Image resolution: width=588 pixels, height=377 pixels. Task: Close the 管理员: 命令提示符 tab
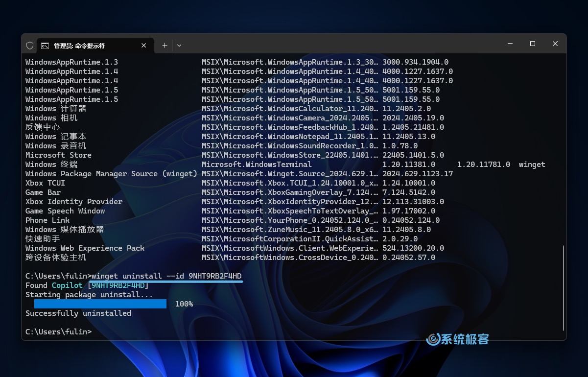pyautogui.click(x=144, y=45)
